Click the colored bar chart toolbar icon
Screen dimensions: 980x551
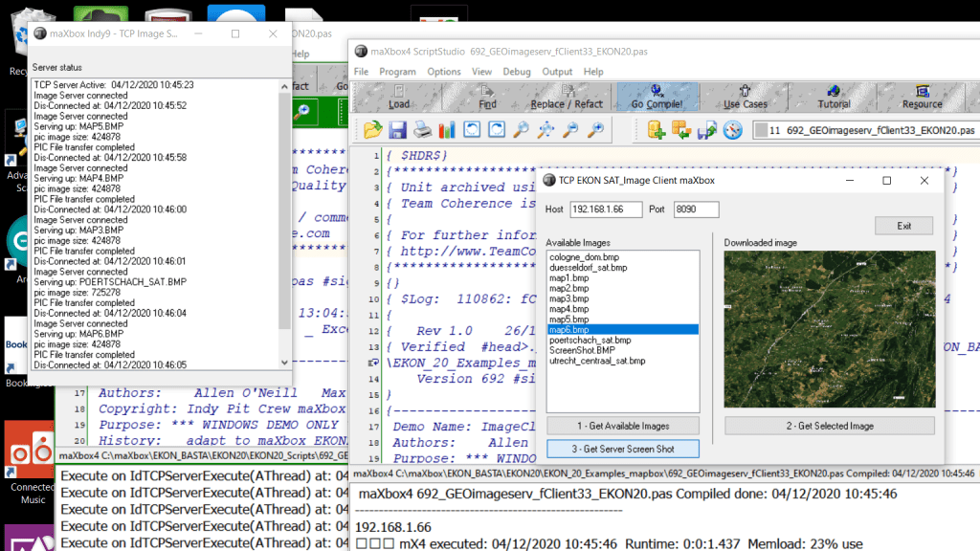447,129
